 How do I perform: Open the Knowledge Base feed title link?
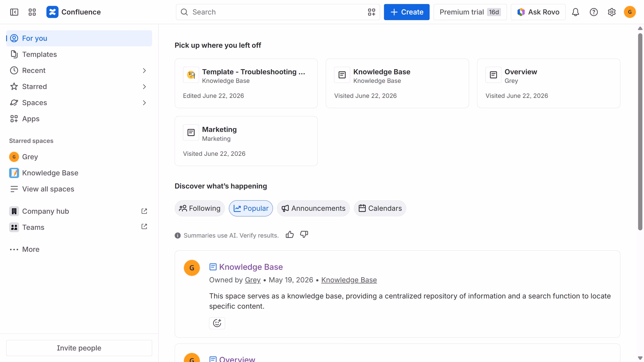tap(251, 267)
